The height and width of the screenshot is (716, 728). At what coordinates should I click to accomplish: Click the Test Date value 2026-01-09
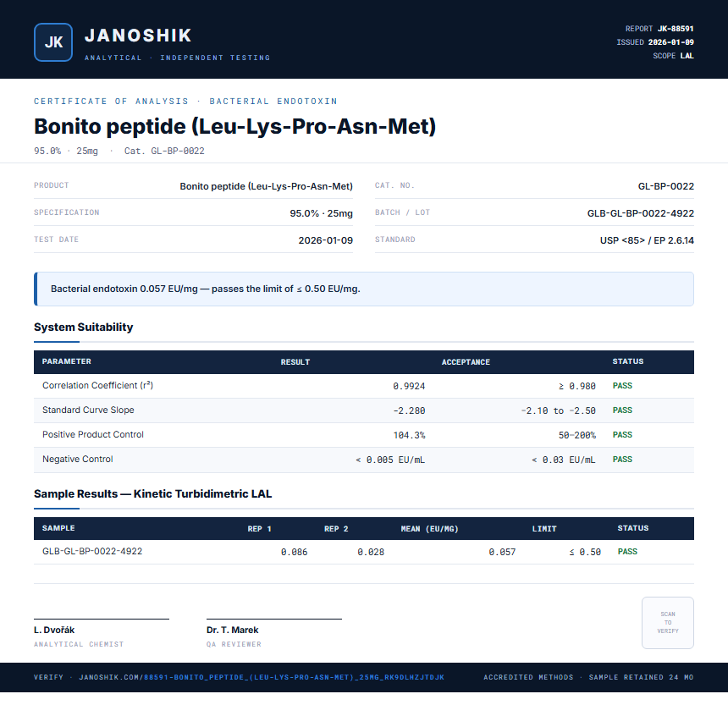point(325,240)
